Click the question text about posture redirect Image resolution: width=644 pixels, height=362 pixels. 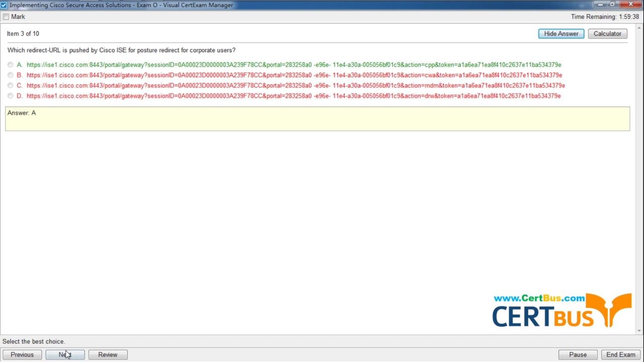(121, 50)
